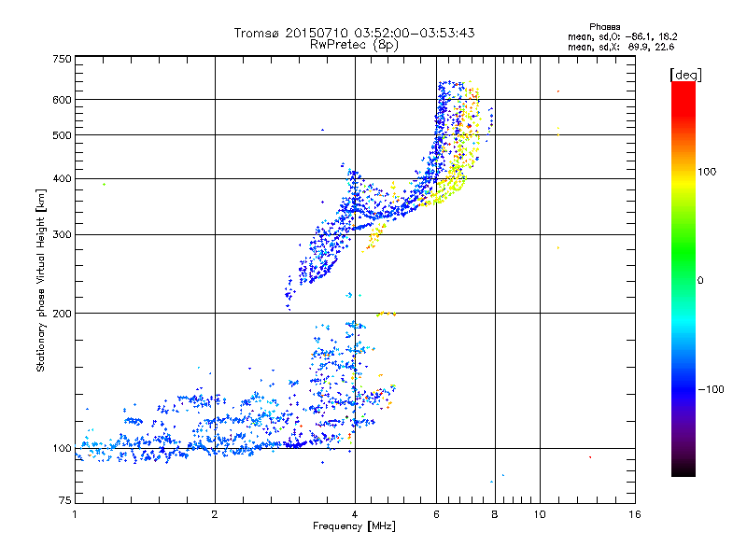Click the x-axis tick label '2'
747x560 pixels.
215,514
